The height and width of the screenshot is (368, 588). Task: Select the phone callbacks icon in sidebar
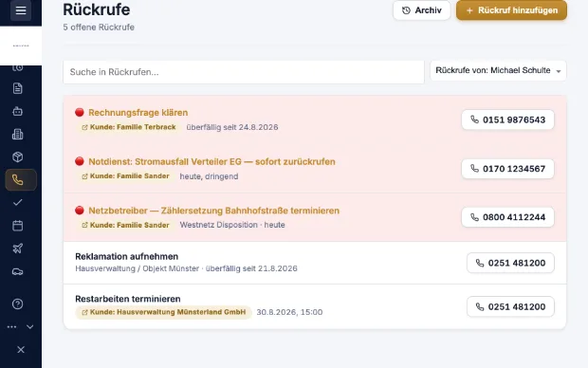coord(21,180)
